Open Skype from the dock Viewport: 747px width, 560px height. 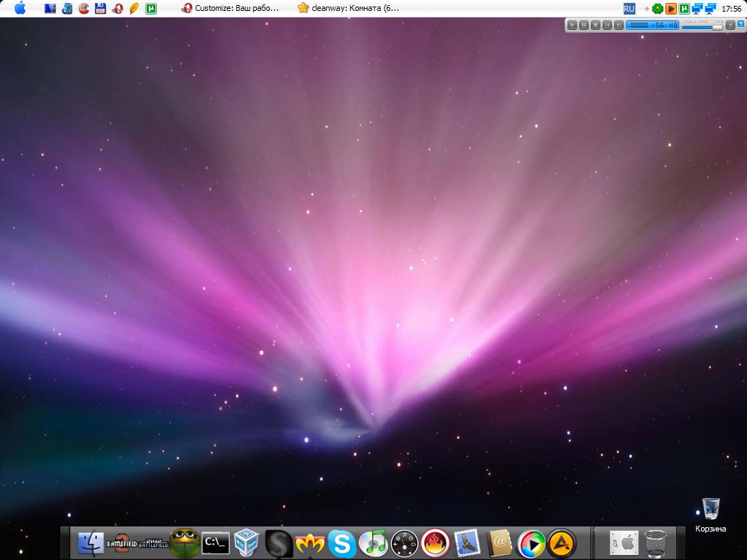click(341, 542)
